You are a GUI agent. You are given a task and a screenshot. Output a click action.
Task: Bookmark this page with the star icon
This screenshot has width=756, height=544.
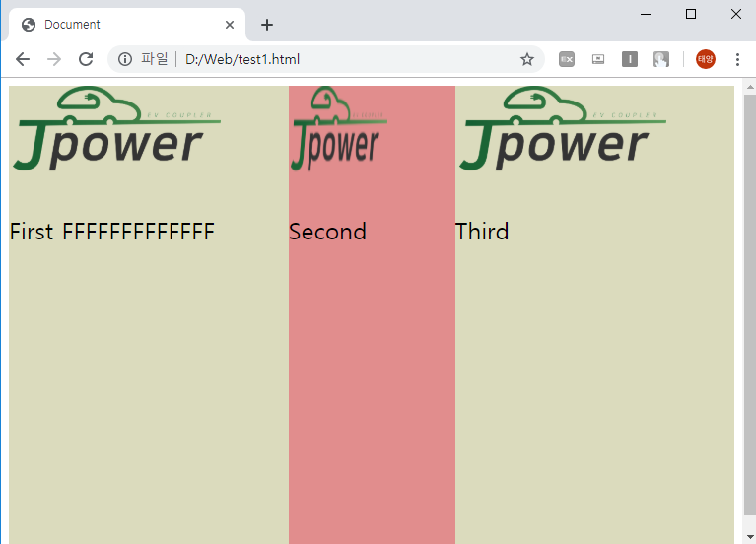coord(527,59)
